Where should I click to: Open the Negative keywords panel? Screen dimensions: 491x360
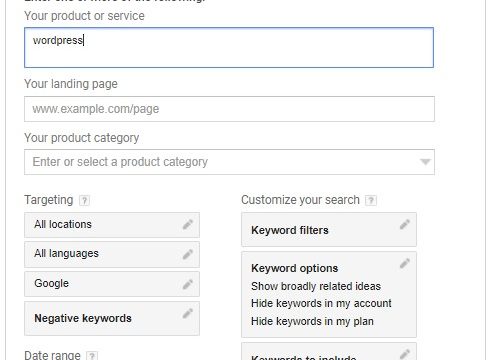pyautogui.click(x=112, y=318)
